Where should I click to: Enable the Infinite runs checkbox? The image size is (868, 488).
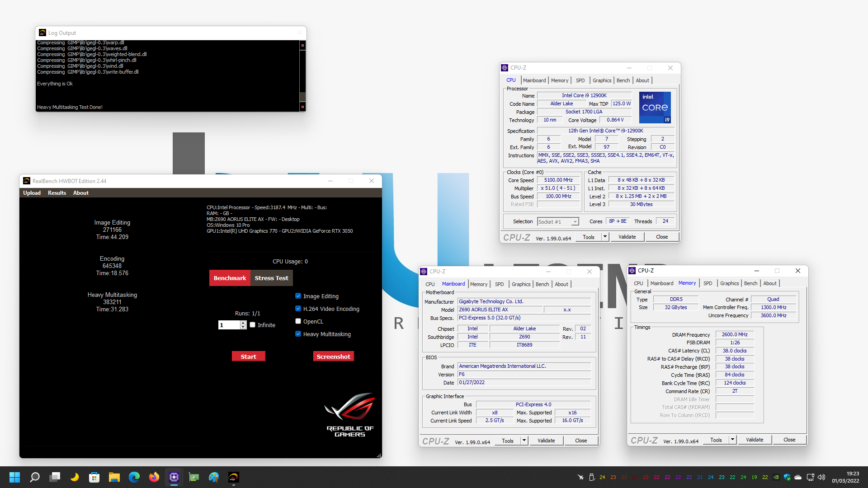(252, 325)
